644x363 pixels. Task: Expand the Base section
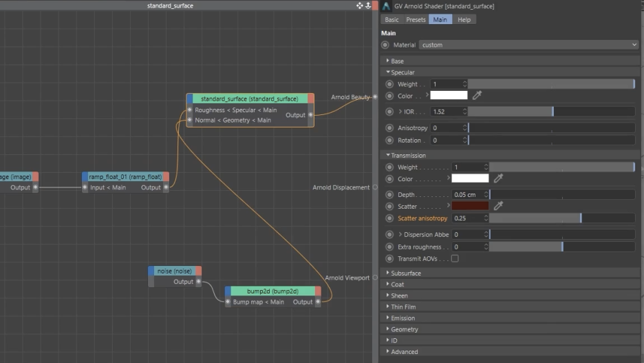point(388,61)
